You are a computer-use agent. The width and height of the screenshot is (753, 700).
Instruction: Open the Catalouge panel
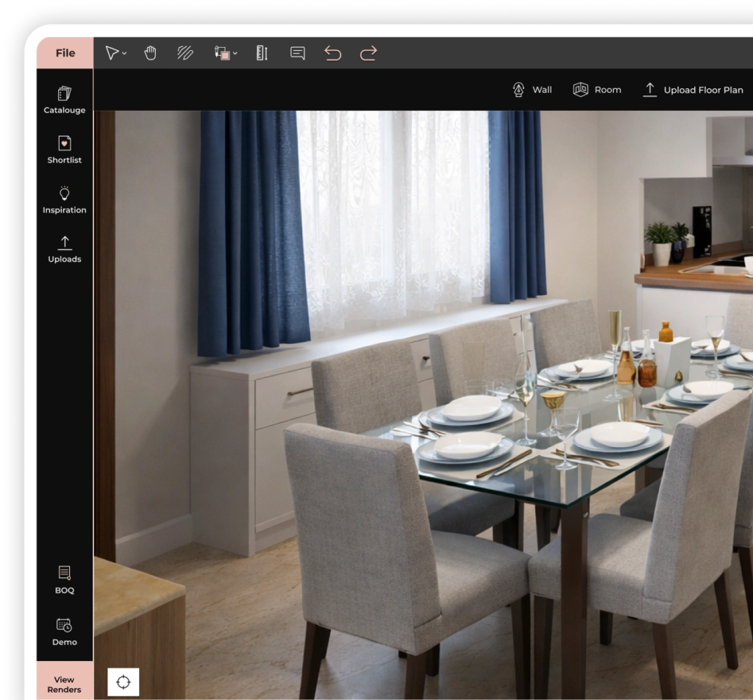click(65, 100)
